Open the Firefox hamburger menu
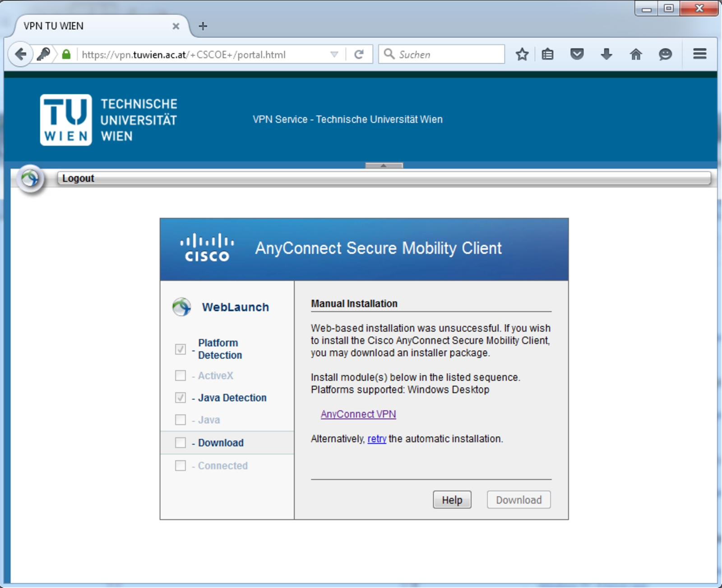722x588 pixels. [700, 54]
